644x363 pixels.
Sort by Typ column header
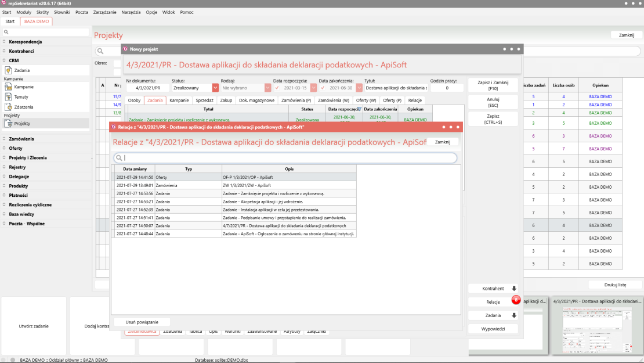(x=189, y=169)
